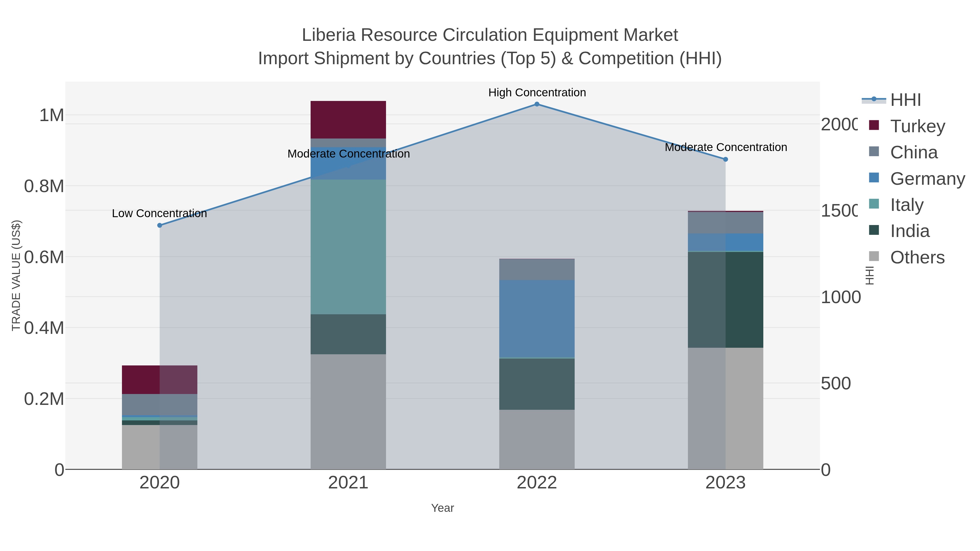Click the 2023 x-axis label

[725, 483]
